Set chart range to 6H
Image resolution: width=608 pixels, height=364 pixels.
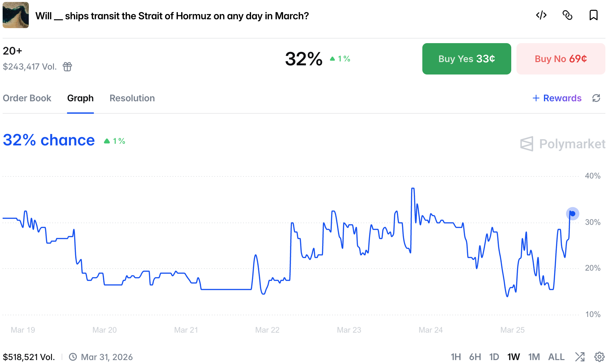coord(475,357)
